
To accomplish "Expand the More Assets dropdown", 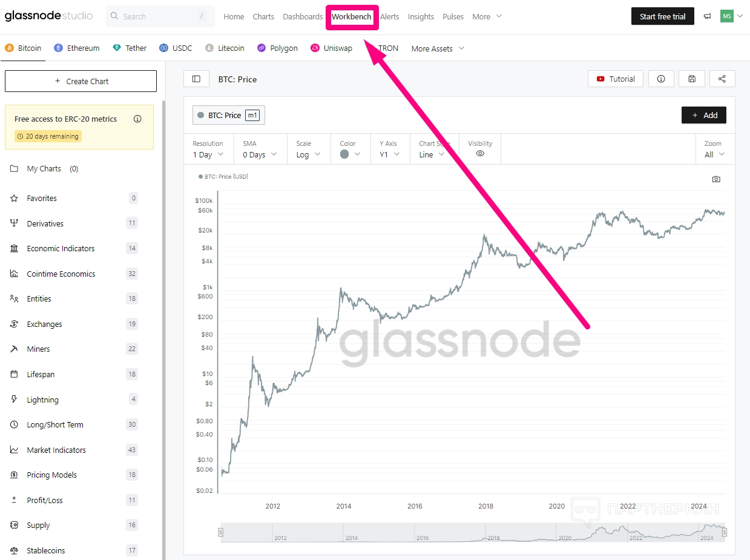I will tap(438, 48).
